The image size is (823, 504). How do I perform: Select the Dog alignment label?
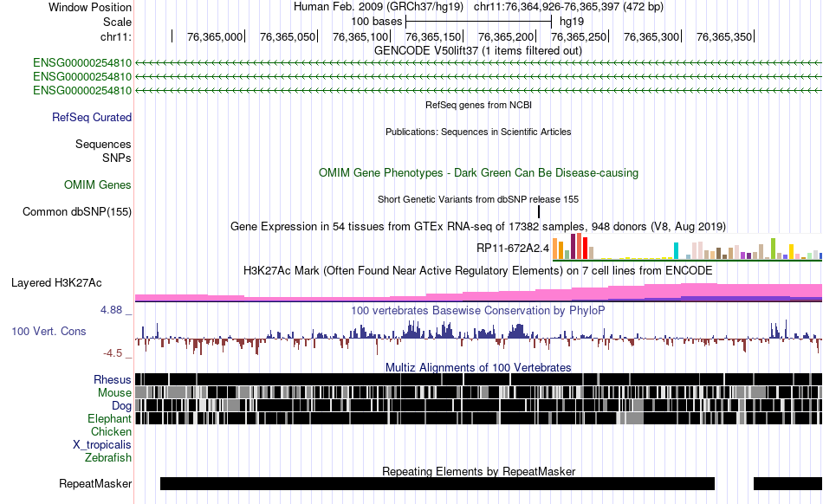pyautogui.click(x=121, y=405)
